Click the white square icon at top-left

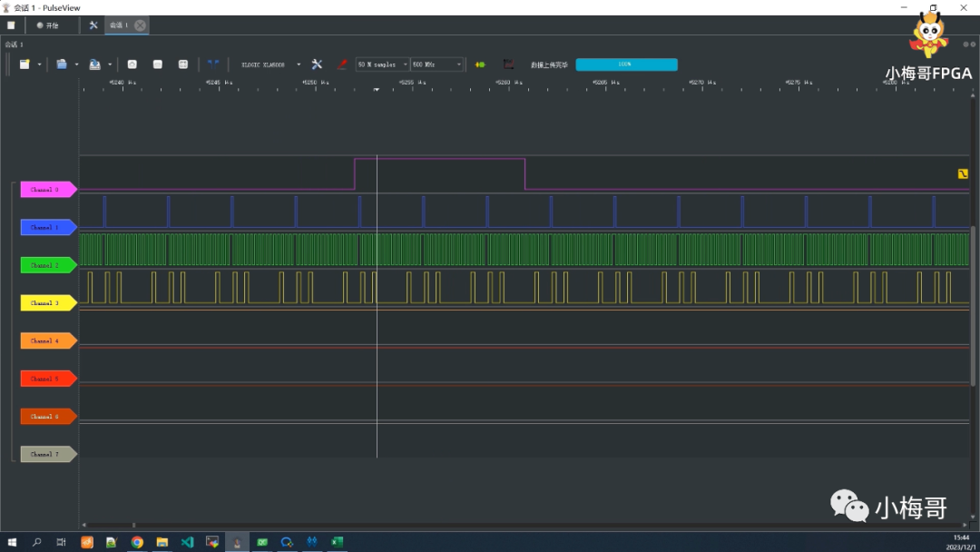11,25
